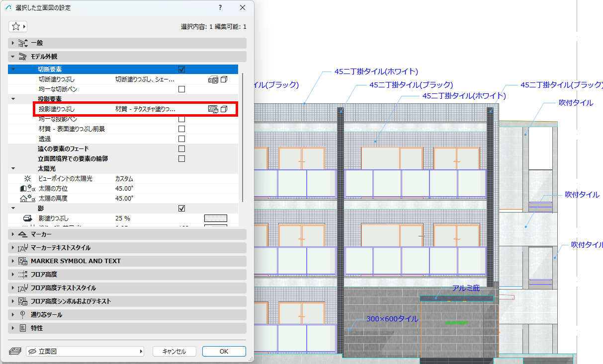Click the 切断塗りつぶし fill type icon
The height and width of the screenshot is (364, 603).
click(213, 79)
